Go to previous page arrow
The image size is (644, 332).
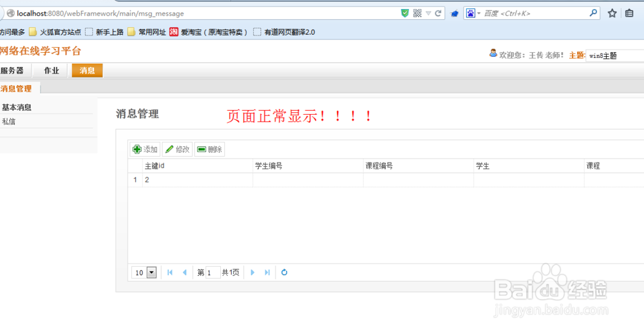(184, 273)
